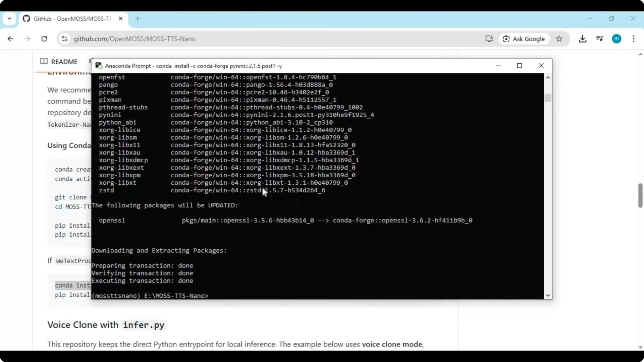644x362 pixels.
Task: Click the zstd package row
Action: pos(212,190)
